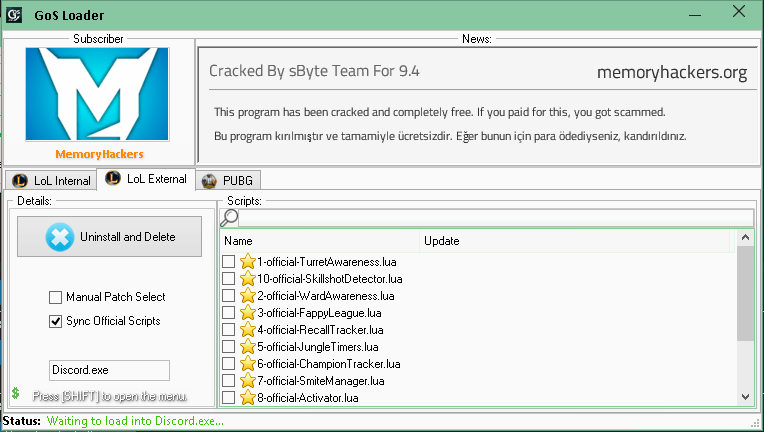Viewport: 764px width, 432px height.
Task: Enable Manual Patch Select checkbox
Action: [56, 297]
